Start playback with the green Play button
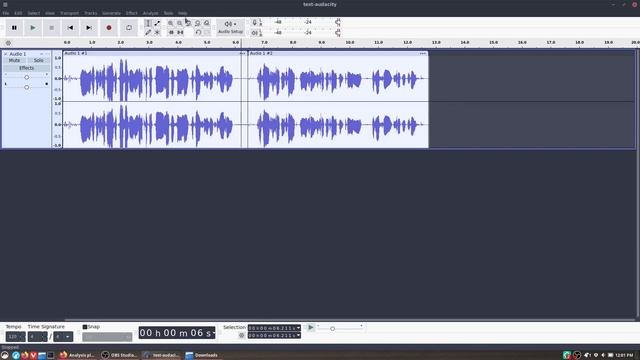 (x=33, y=28)
